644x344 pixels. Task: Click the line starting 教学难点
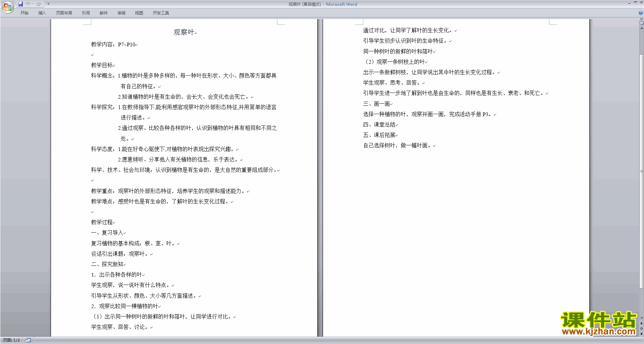click(x=161, y=201)
